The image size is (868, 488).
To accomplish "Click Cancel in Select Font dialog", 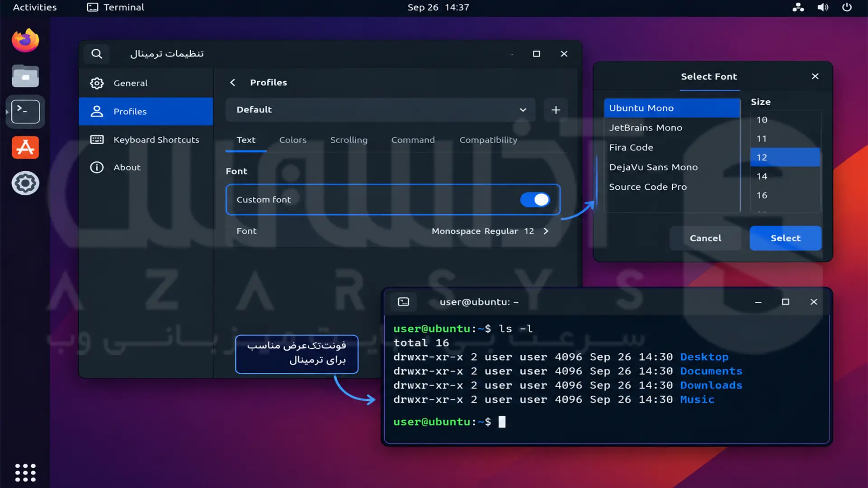I will (705, 238).
